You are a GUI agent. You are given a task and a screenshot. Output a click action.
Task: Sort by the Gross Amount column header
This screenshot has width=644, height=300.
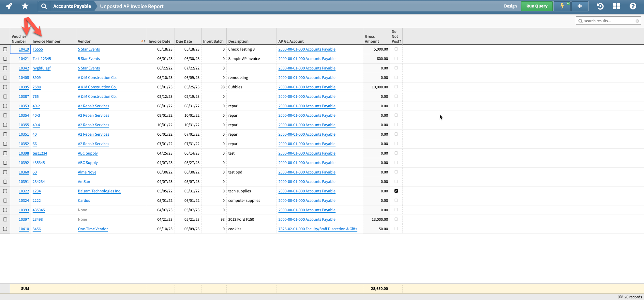point(371,39)
